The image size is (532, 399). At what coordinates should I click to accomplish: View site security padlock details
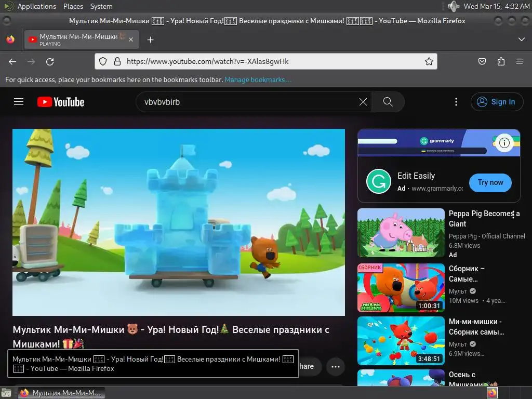[117, 61]
